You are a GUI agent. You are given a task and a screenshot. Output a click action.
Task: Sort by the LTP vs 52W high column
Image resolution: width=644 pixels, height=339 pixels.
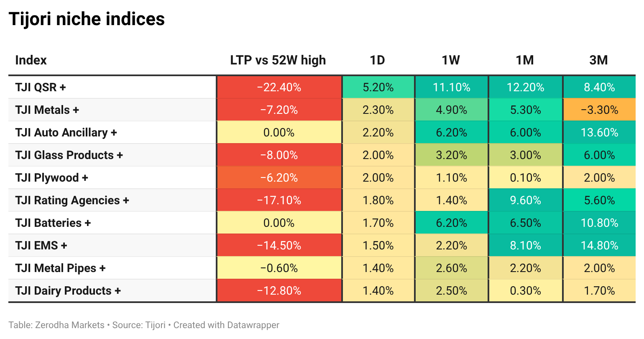[278, 60]
